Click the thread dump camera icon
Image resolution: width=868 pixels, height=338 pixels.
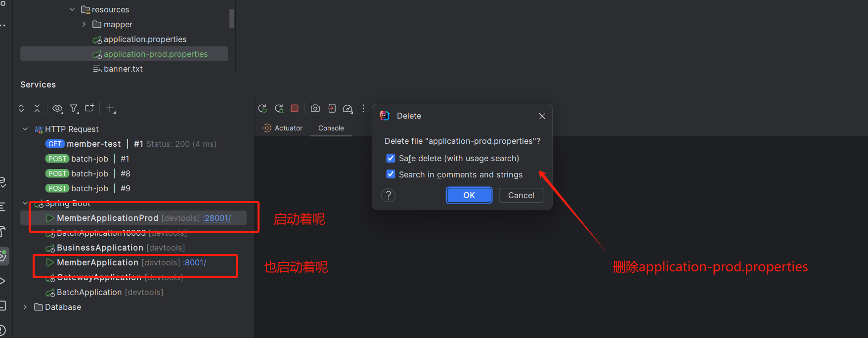[x=315, y=108]
